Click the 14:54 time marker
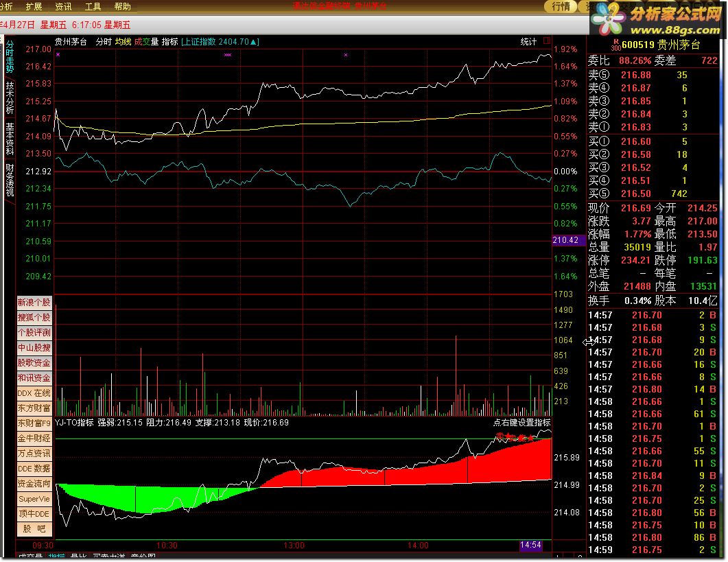 tap(530, 545)
